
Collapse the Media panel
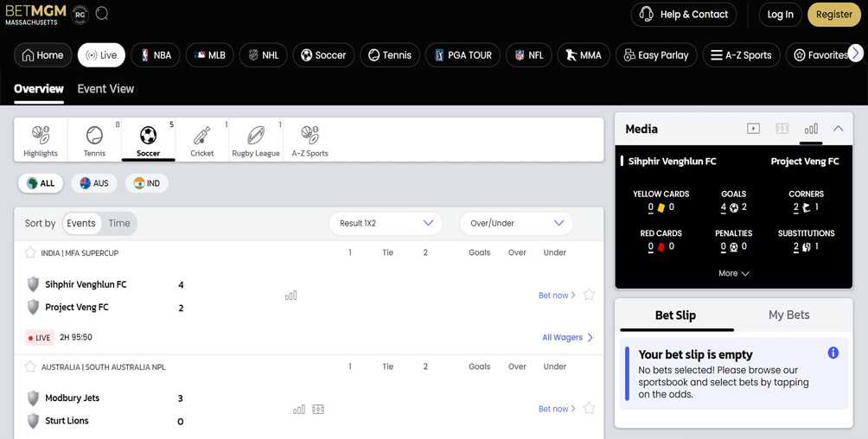838,129
